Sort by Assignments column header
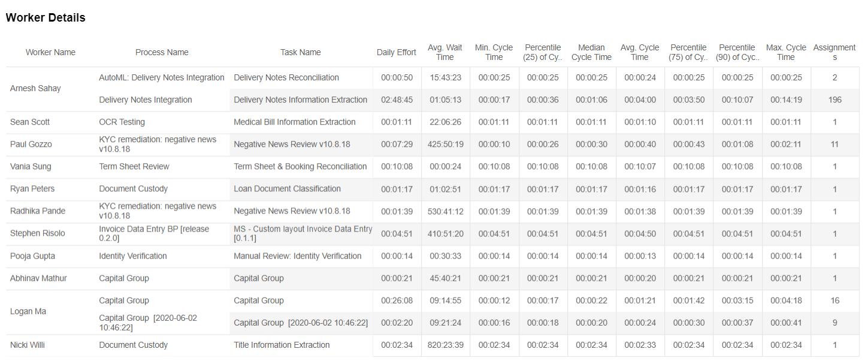868x361 pixels. (x=834, y=52)
